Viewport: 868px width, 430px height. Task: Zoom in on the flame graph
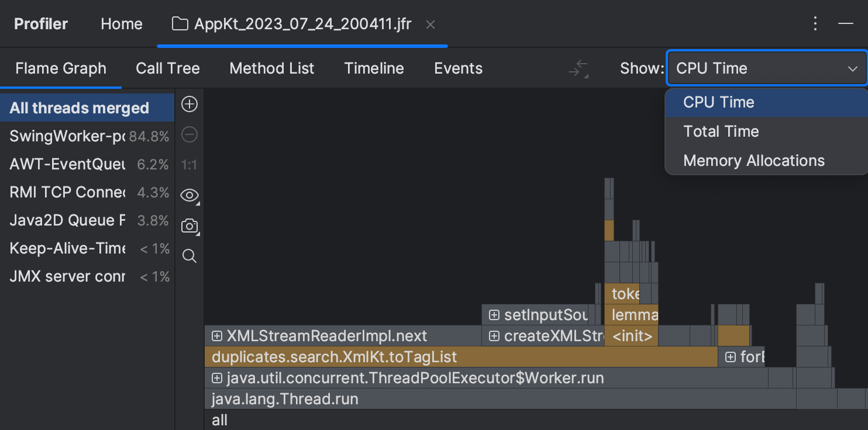(189, 104)
